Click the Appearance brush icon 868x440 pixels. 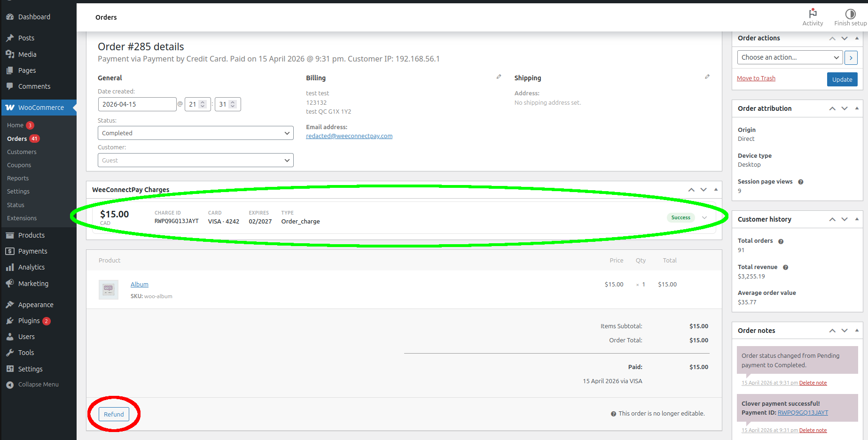tap(10, 305)
